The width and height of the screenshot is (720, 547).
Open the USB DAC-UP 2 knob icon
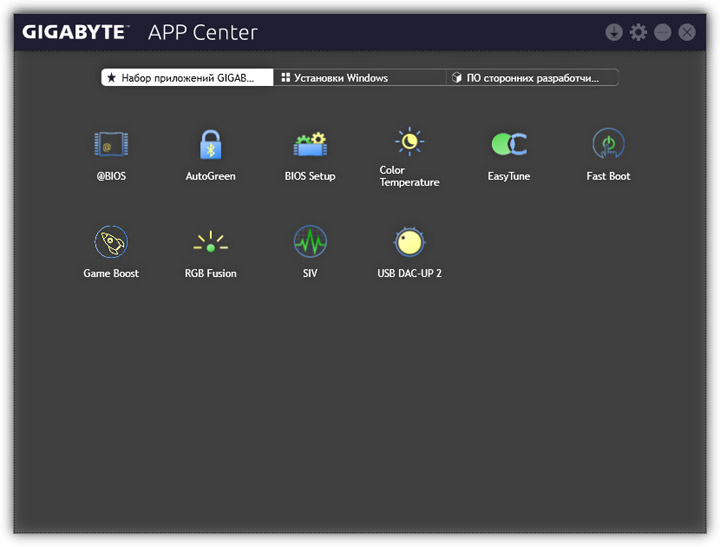click(x=409, y=242)
